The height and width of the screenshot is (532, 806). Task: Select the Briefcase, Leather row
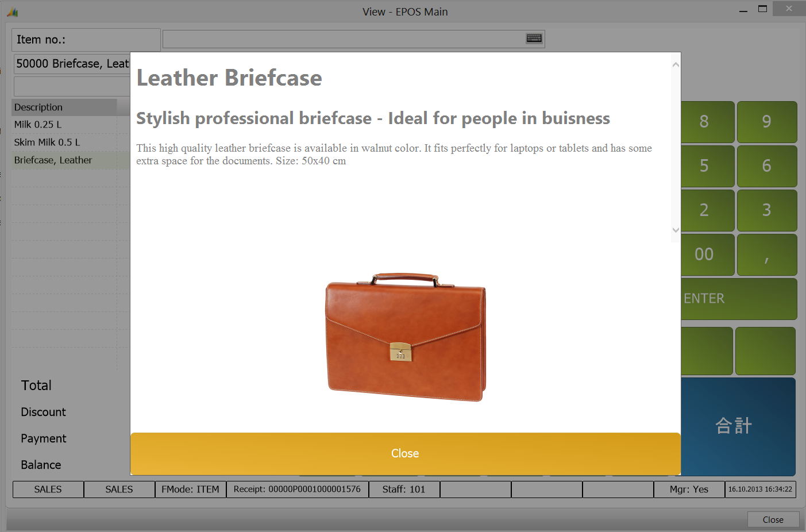pyautogui.click(x=63, y=160)
